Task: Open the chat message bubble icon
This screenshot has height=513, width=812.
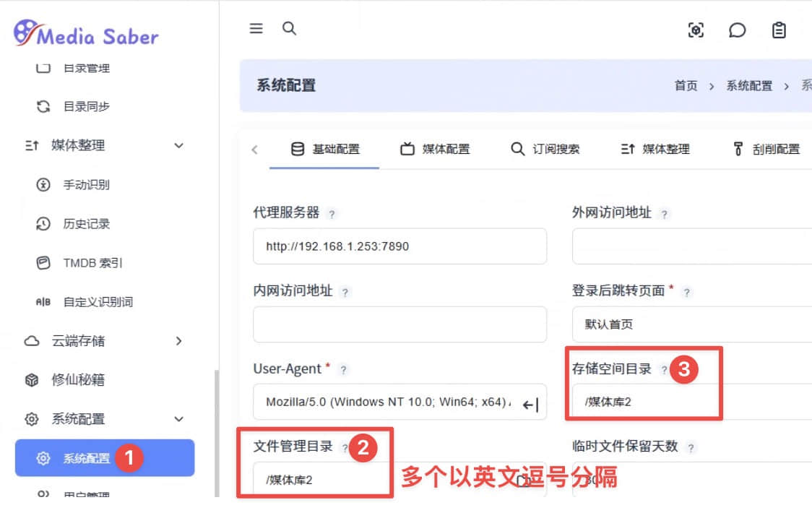Action: click(x=737, y=30)
